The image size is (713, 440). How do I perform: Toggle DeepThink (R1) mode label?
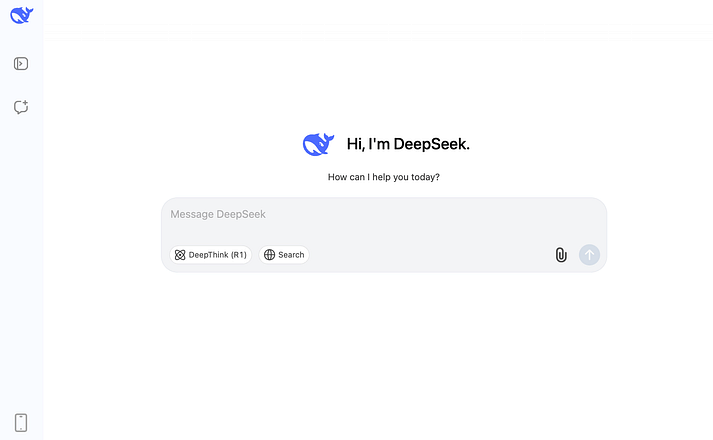point(217,255)
